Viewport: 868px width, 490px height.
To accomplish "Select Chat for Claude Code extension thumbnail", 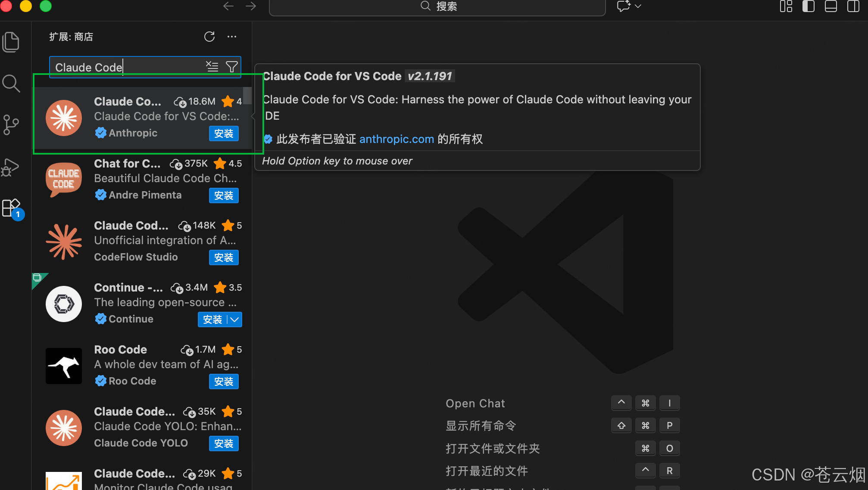I will click(64, 180).
